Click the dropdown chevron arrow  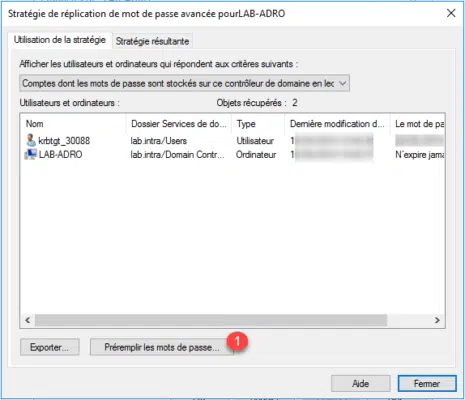pyautogui.click(x=343, y=83)
